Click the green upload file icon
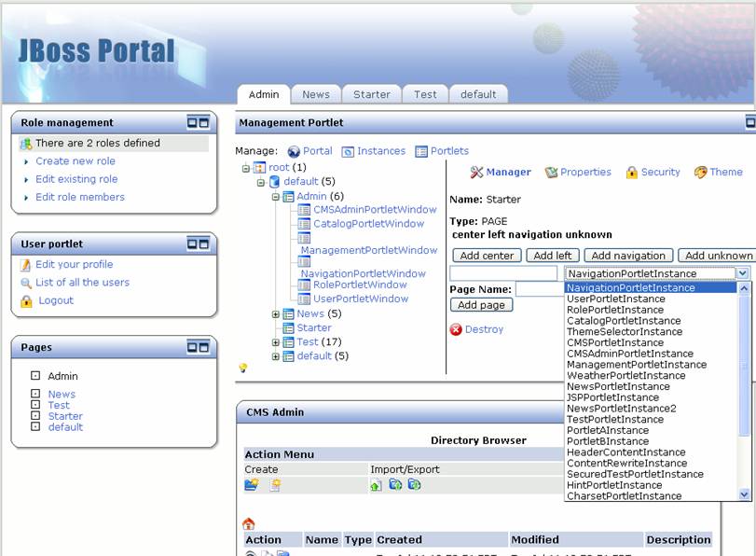 376,485
